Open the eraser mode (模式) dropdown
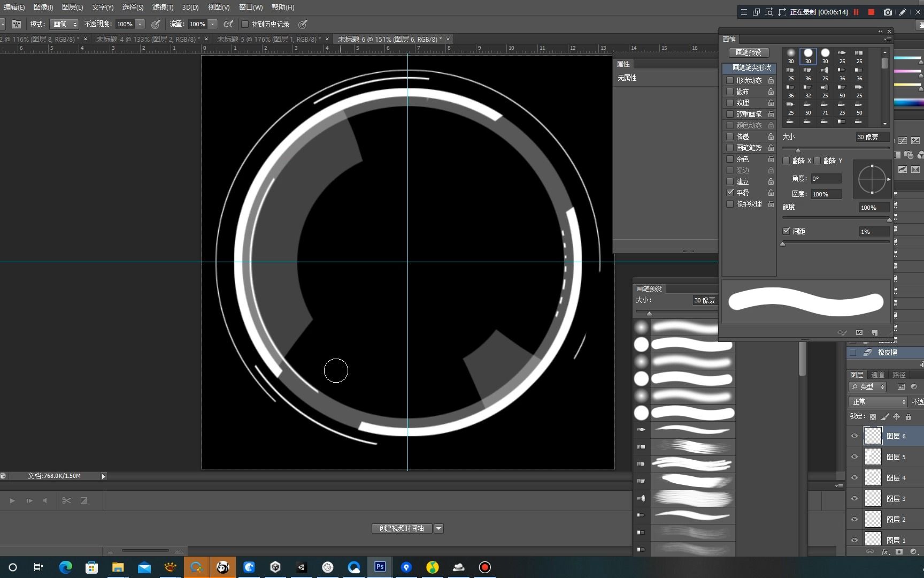Image resolution: width=924 pixels, height=578 pixels. point(64,24)
